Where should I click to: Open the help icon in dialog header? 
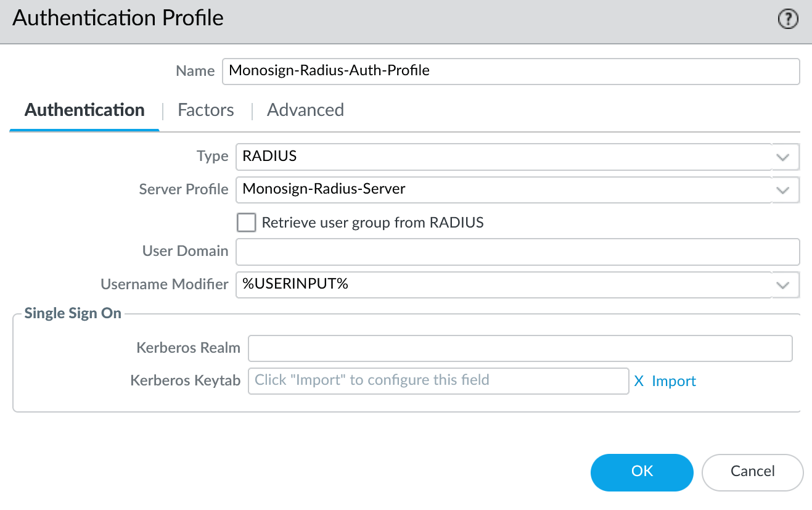[x=787, y=20]
